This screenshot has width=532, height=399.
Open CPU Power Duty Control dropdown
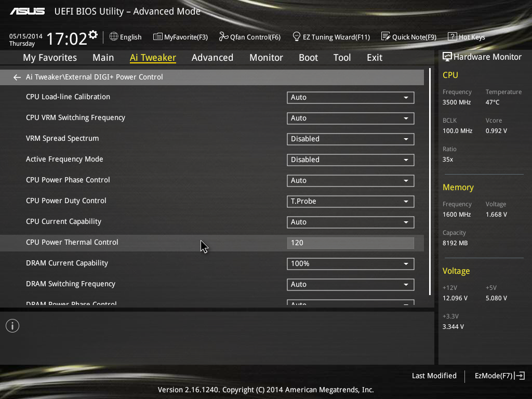(351, 201)
